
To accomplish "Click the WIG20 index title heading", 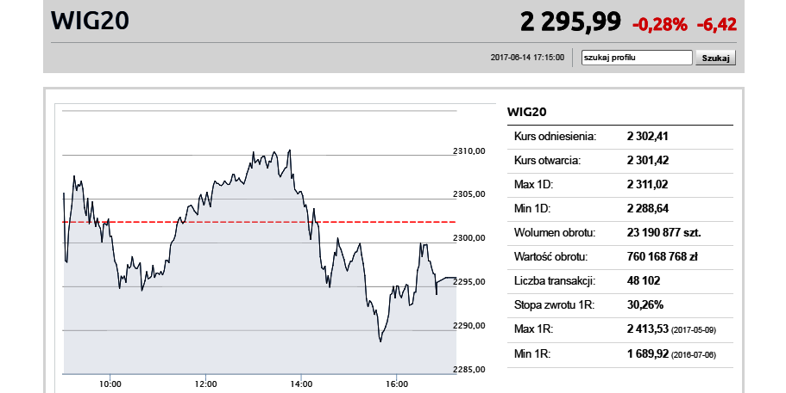I will 90,21.
